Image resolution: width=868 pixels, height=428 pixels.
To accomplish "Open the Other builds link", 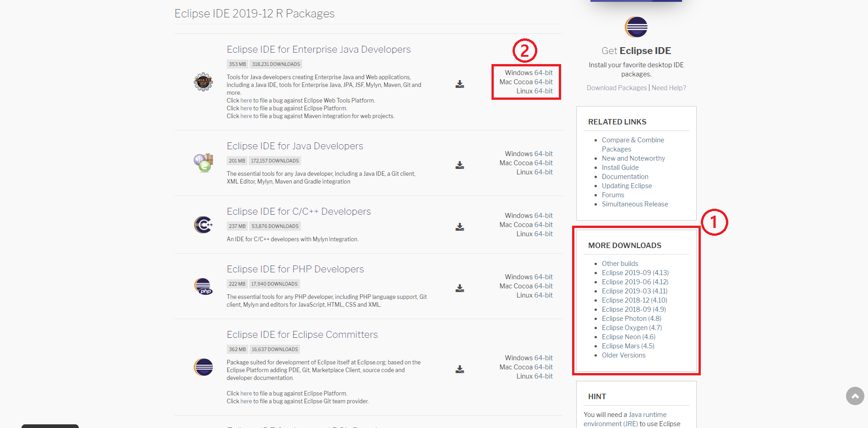I will pyautogui.click(x=620, y=264).
